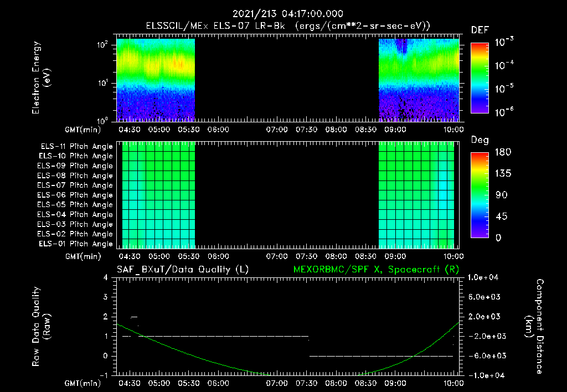
Task: Click the 180 value on Deg scale
Action: click(x=503, y=152)
